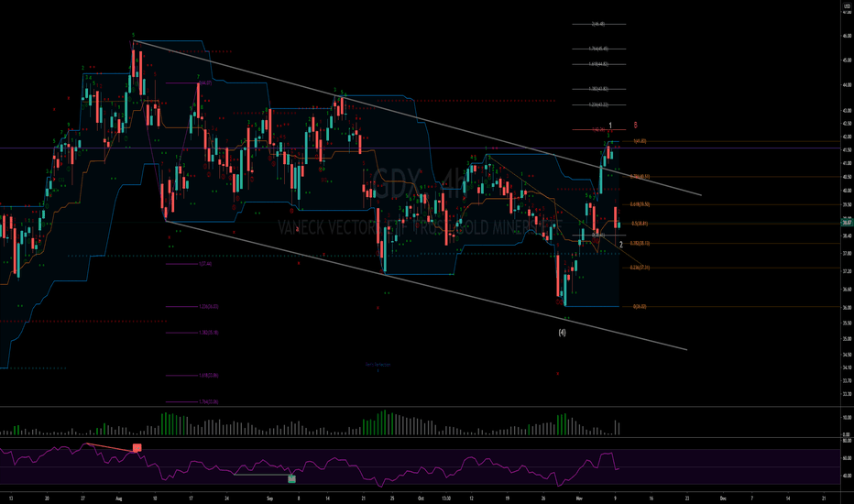854x504 pixels.
Task: Click the 44.00 price axis label
Action: (x=847, y=85)
